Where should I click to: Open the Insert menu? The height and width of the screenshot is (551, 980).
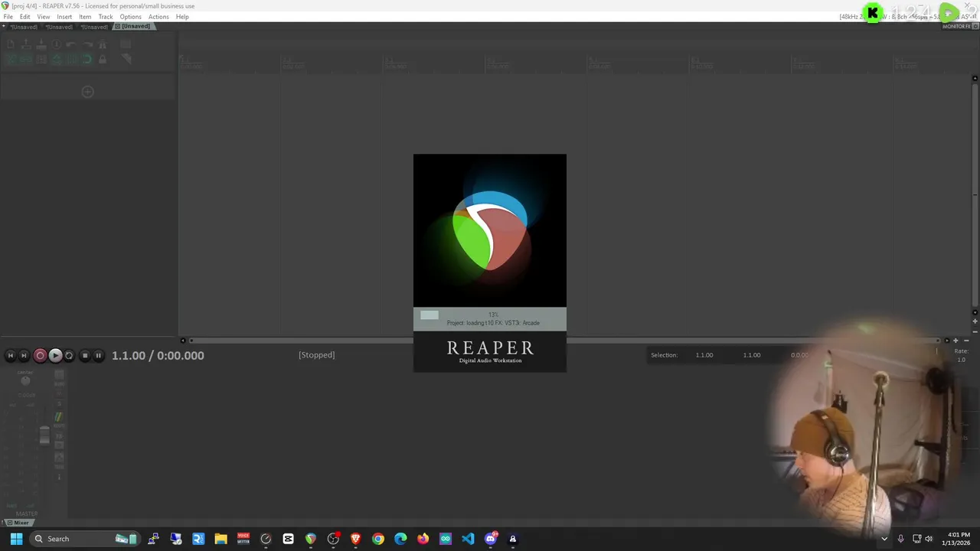(x=64, y=17)
